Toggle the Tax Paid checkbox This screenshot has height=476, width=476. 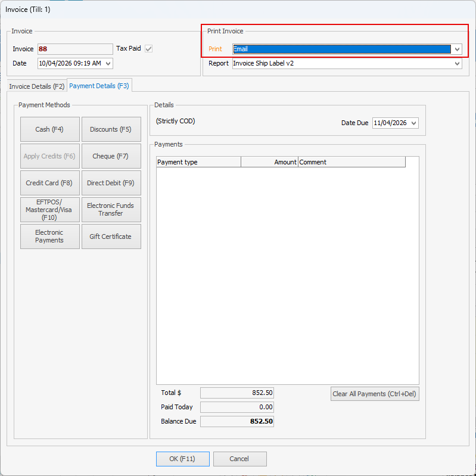tap(148, 49)
